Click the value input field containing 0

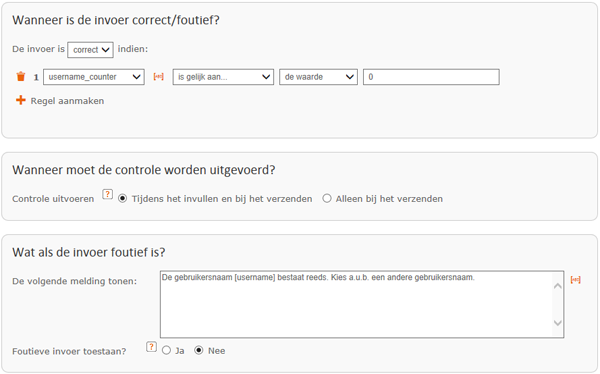click(x=431, y=77)
